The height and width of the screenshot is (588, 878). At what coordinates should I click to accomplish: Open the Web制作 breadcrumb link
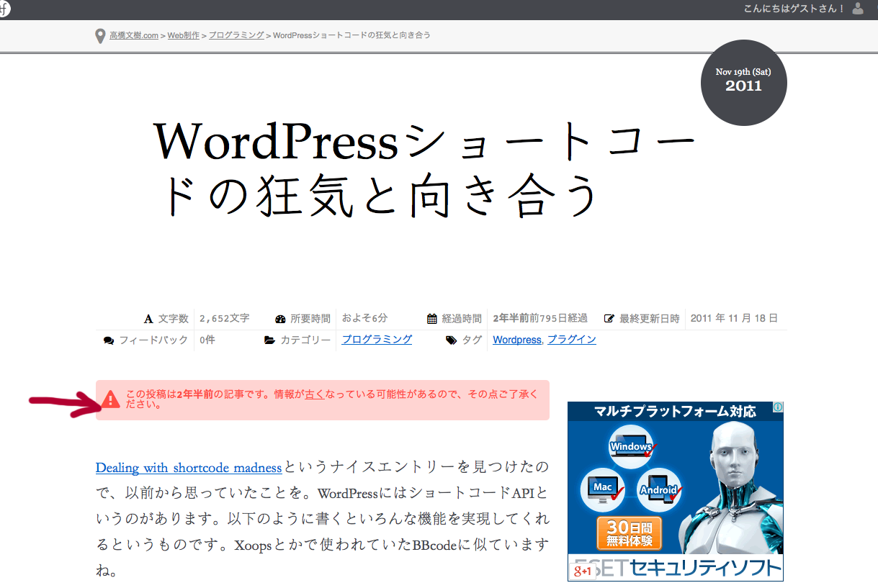point(184,35)
